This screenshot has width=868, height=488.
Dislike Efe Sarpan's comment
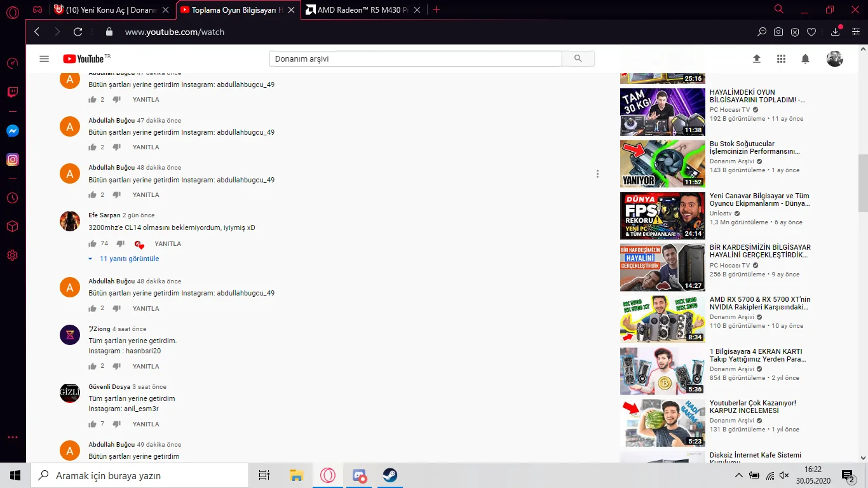(120, 243)
